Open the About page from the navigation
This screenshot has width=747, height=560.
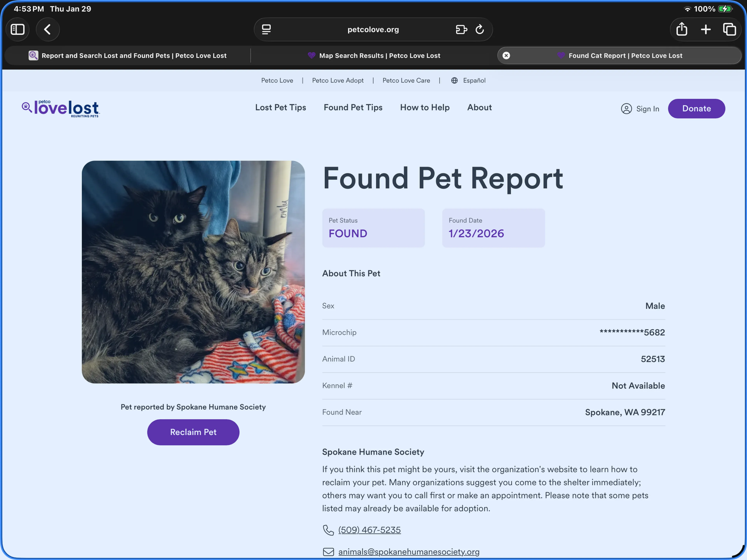tap(479, 107)
